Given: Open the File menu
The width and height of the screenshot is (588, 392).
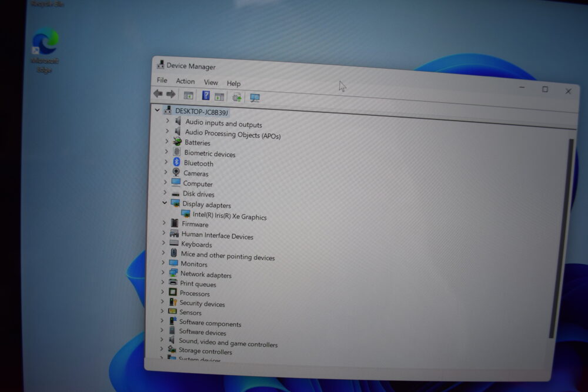Looking at the screenshot, I should coord(162,80).
